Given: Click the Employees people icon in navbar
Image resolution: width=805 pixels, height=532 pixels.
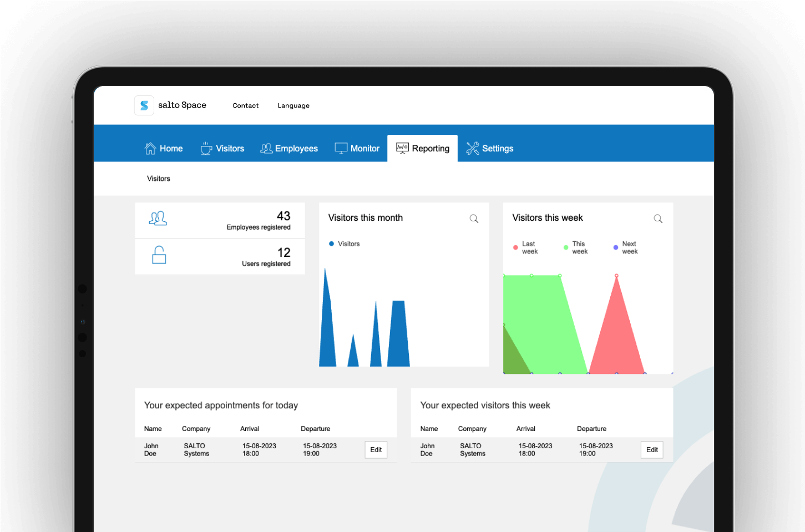Looking at the screenshot, I should [x=266, y=148].
